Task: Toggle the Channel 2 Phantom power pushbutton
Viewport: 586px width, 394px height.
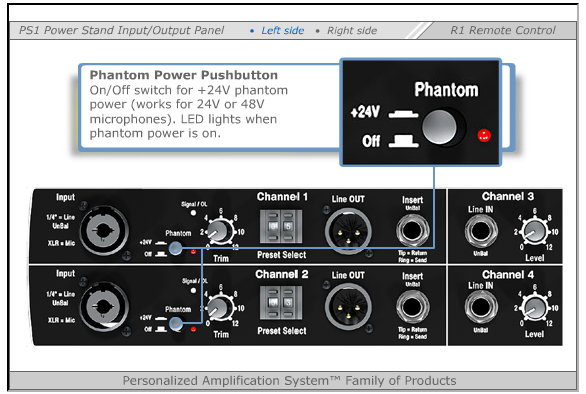Action: click(175, 324)
